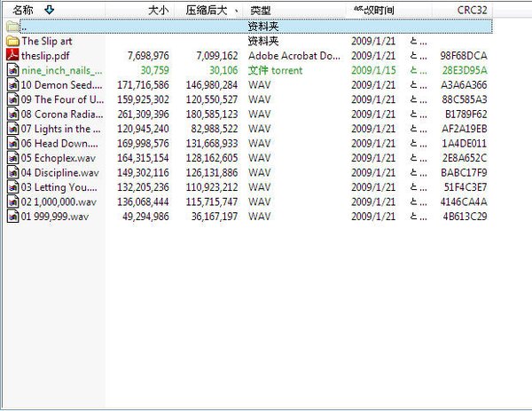Click the 10 Demon Seed file icon
This screenshot has height=411, width=532.
coord(13,85)
